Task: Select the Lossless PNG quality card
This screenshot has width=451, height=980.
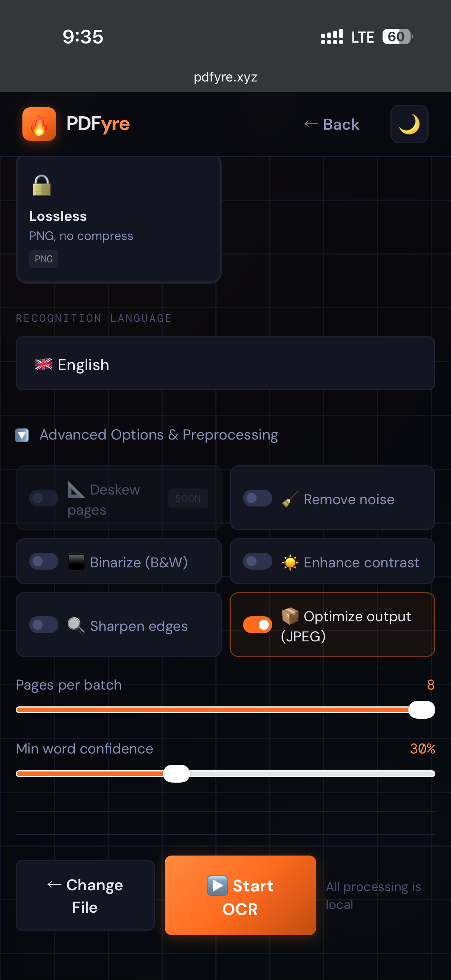Action: 119,220
